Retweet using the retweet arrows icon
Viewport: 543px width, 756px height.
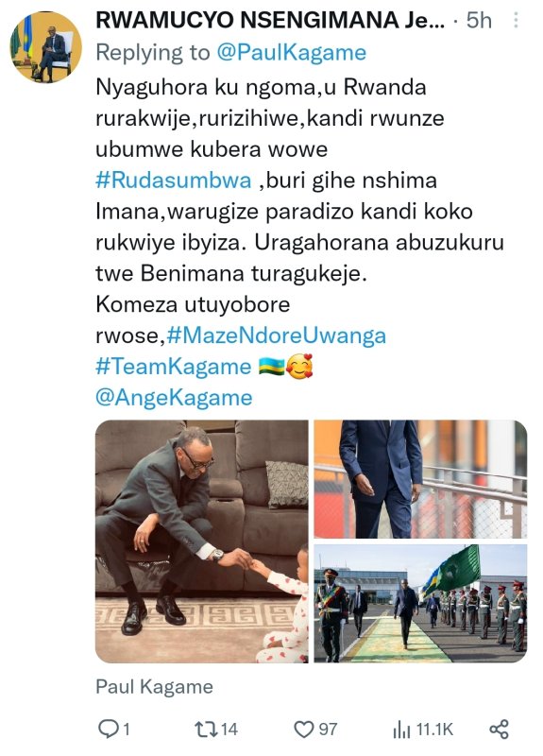tap(204, 729)
